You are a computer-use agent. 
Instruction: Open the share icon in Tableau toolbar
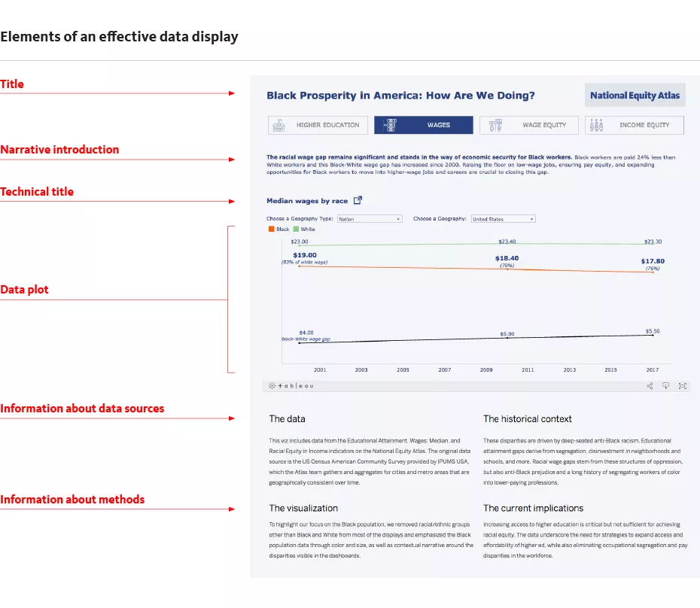pyautogui.click(x=649, y=385)
